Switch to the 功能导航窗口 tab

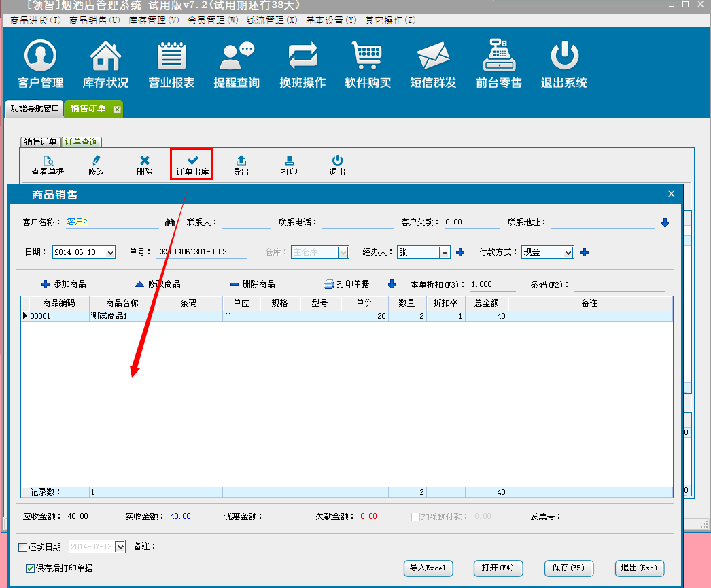(x=35, y=109)
